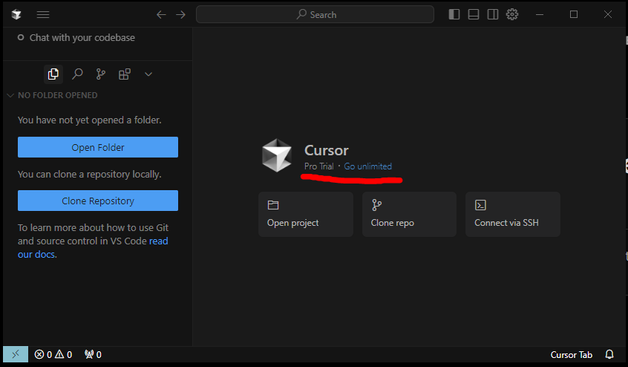Click the Search command bar
Screen dimensions: 628x367
pyautogui.click(x=315, y=14)
